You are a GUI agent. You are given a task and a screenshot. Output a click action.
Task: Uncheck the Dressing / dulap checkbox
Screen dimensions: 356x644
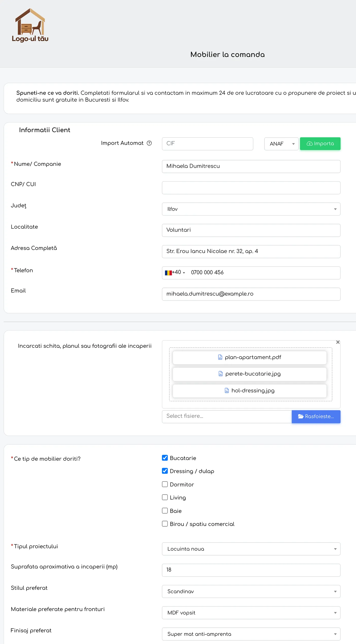pos(165,471)
